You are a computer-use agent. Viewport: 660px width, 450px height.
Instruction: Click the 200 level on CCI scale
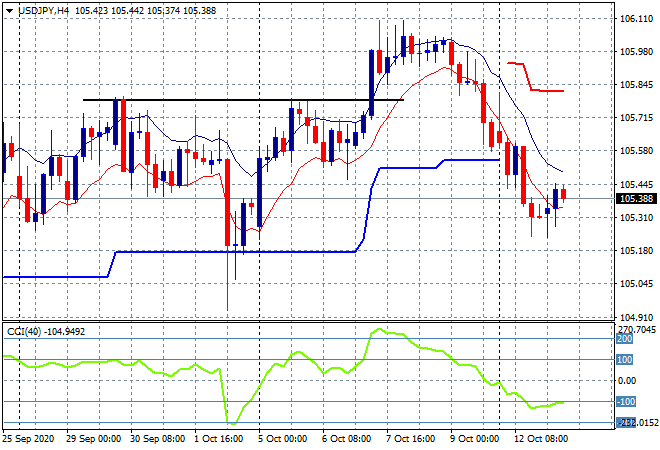point(625,339)
